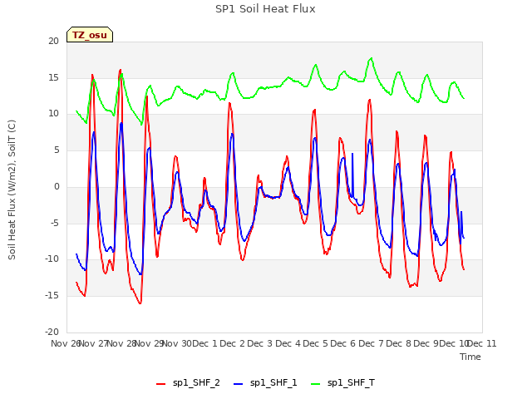The width and height of the screenshot is (532, 399).
Task: Click the 20 y-axis tick label
Action: (x=53, y=41)
